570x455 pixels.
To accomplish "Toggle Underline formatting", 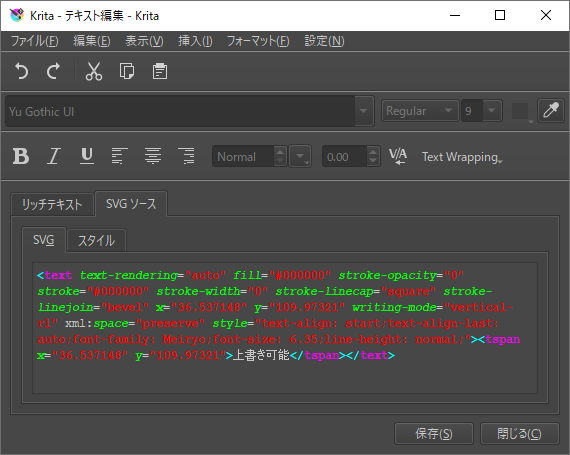I will 87,156.
